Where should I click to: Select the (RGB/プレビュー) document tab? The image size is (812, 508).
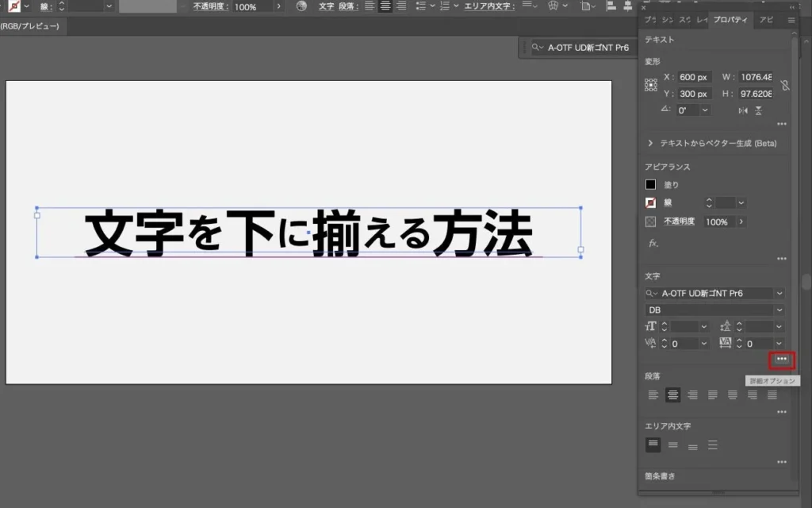[x=30, y=25]
